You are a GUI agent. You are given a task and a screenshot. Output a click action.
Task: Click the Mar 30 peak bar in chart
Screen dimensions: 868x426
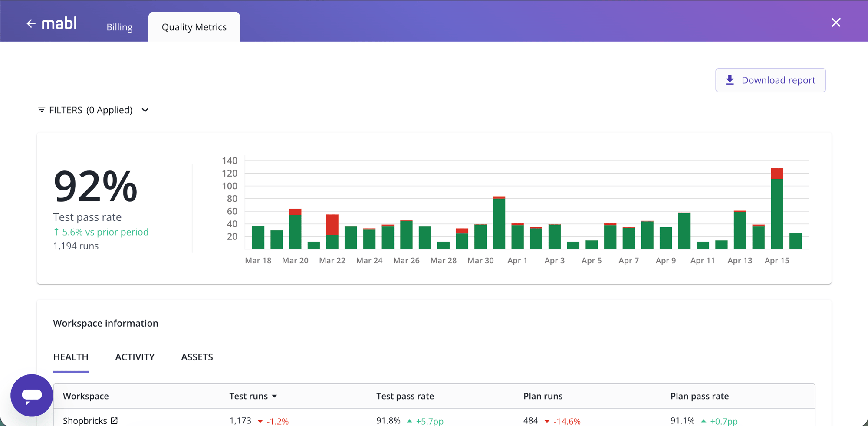tap(499, 223)
